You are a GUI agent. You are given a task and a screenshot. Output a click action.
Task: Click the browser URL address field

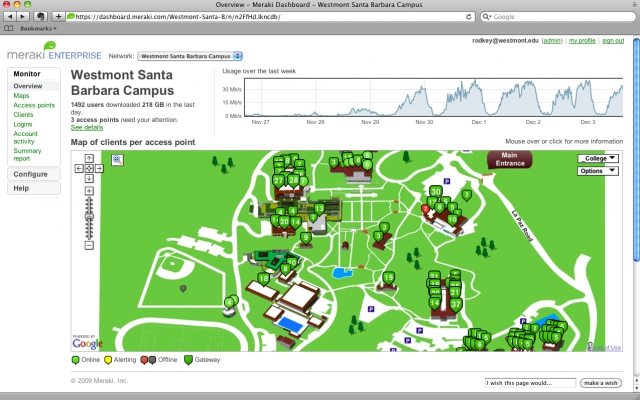tap(270, 17)
